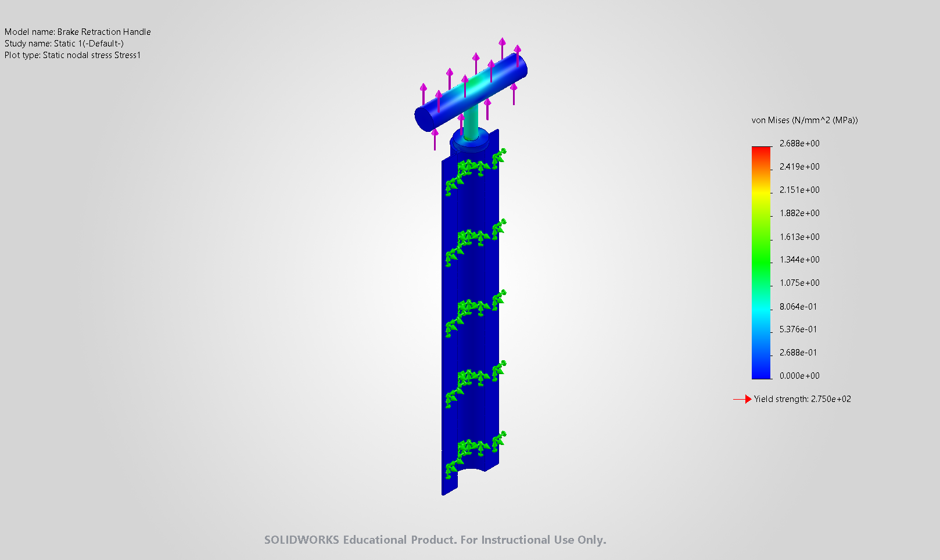Select the 'Model name: Brake Retraction Handle' text
Screen dimensions: 940x560
pos(77,32)
